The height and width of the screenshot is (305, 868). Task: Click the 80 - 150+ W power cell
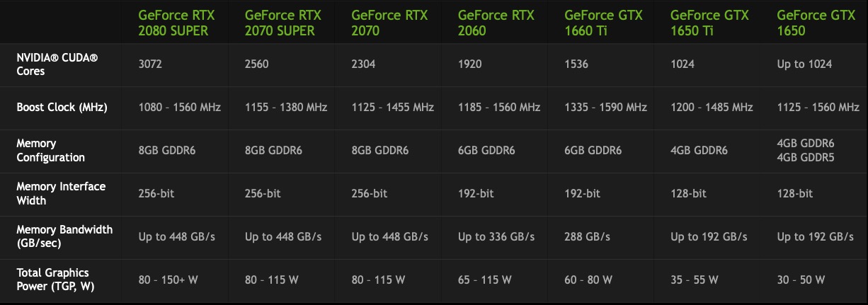pyautogui.click(x=169, y=280)
